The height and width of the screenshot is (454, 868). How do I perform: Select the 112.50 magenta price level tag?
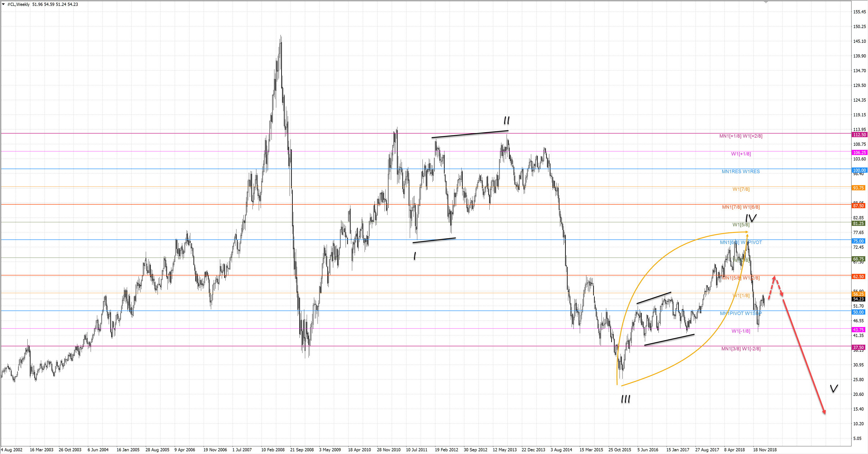[859, 135]
